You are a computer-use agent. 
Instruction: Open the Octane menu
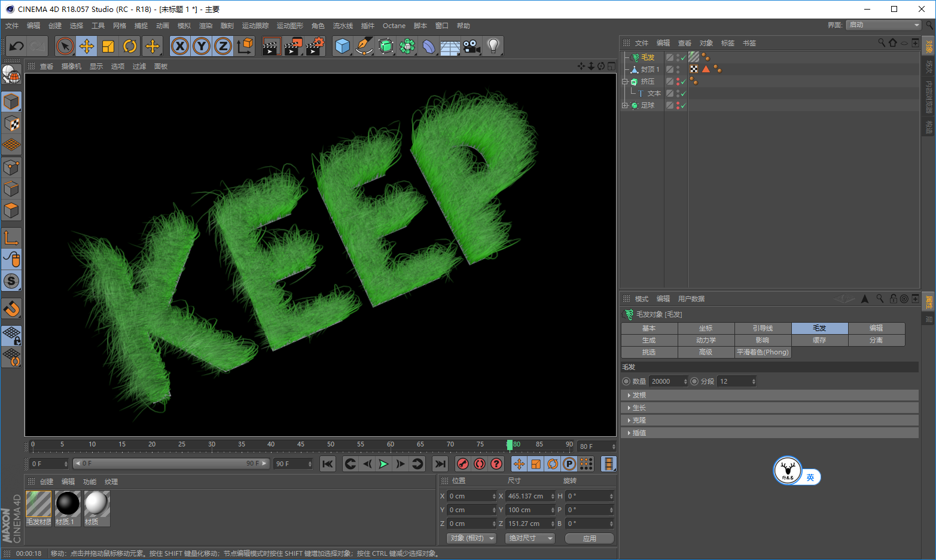click(x=394, y=26)
